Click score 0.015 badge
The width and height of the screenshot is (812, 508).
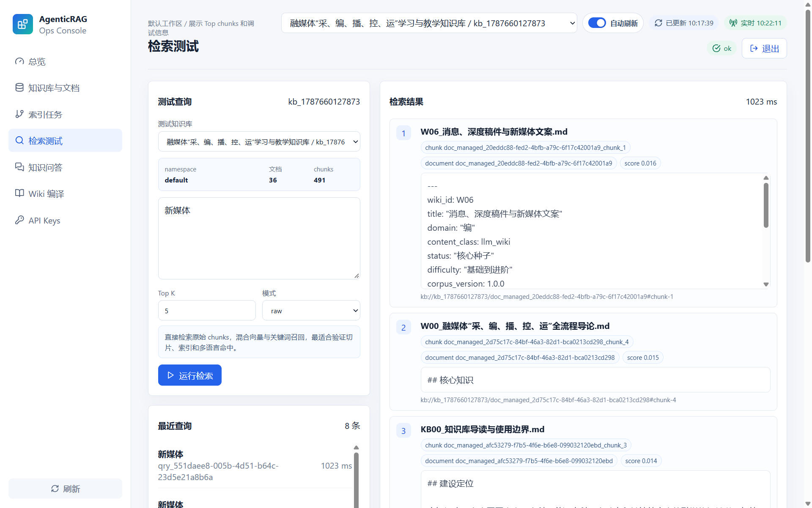pos(643,357)
